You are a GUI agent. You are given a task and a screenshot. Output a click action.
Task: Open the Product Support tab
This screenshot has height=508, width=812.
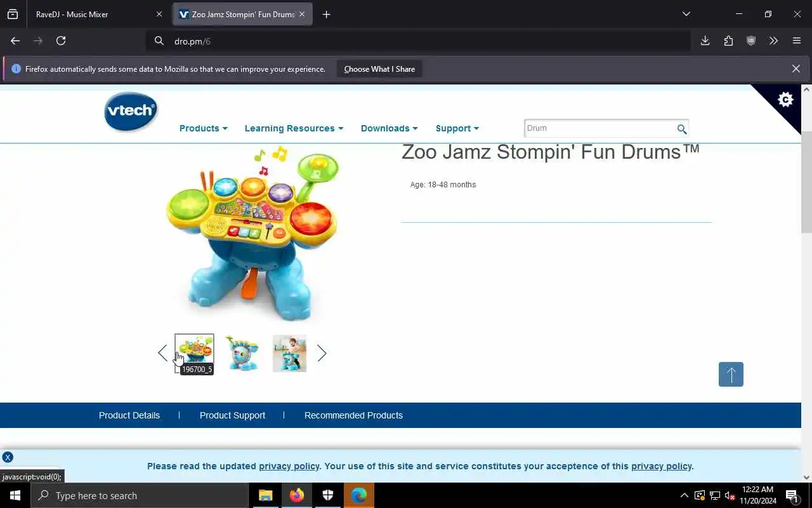[x=232, y=415]
